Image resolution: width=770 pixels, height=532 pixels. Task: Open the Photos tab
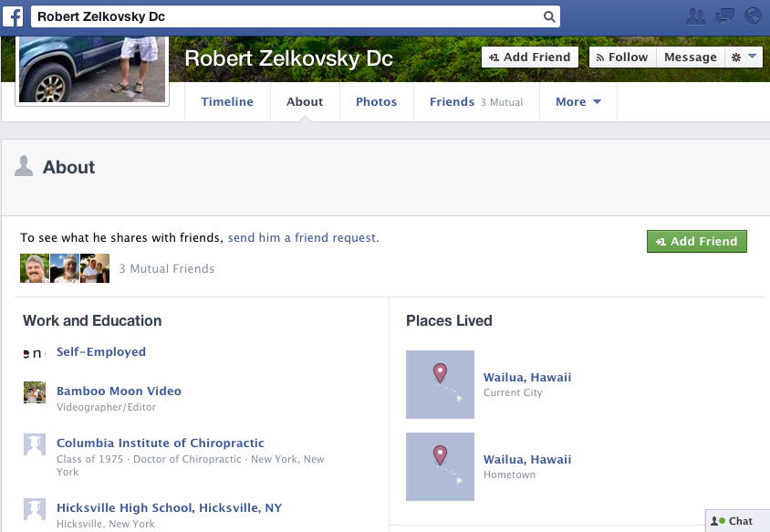[376, 102]
